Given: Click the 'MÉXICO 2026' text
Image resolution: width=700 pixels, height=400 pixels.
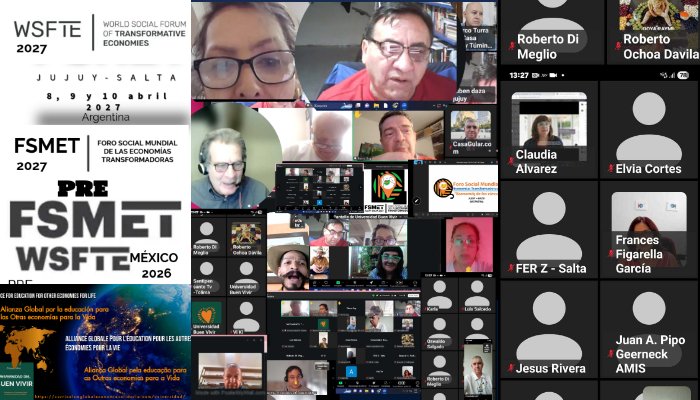Looking at the screenshot, I should (154, 265).
